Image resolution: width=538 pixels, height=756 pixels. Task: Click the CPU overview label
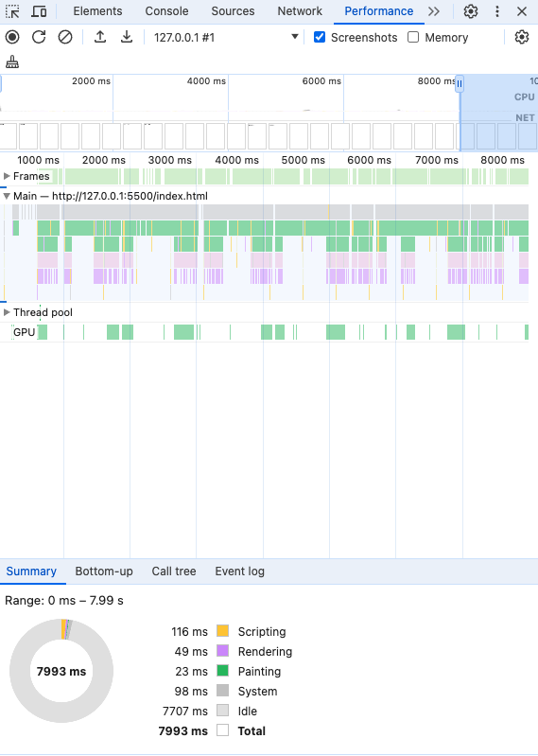coord(524,97)
